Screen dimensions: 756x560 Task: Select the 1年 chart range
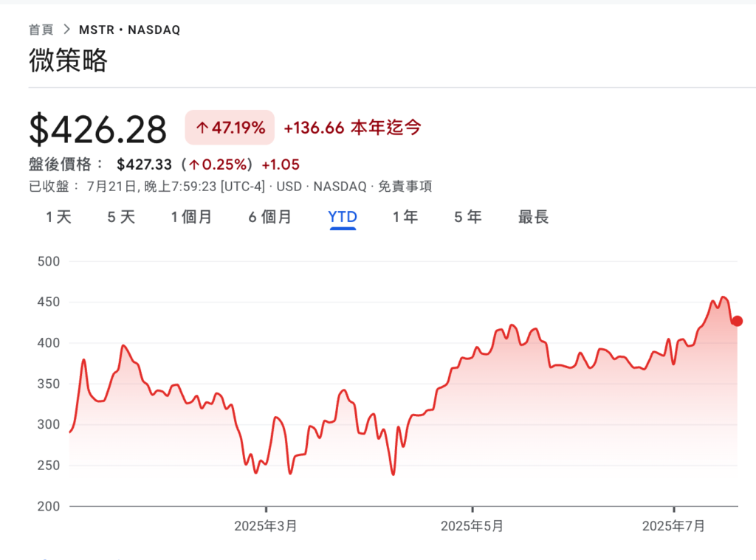pyautogui.click(x=405, y=217)
